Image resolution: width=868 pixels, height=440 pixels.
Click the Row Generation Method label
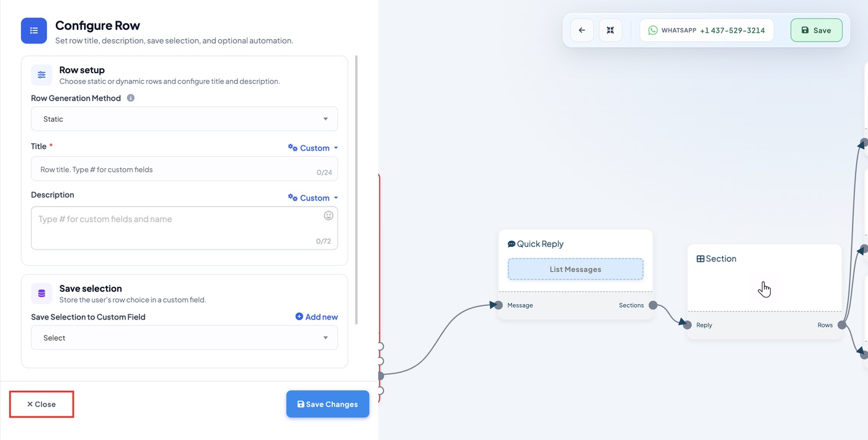pyautogui.click(x=76, y=98)
